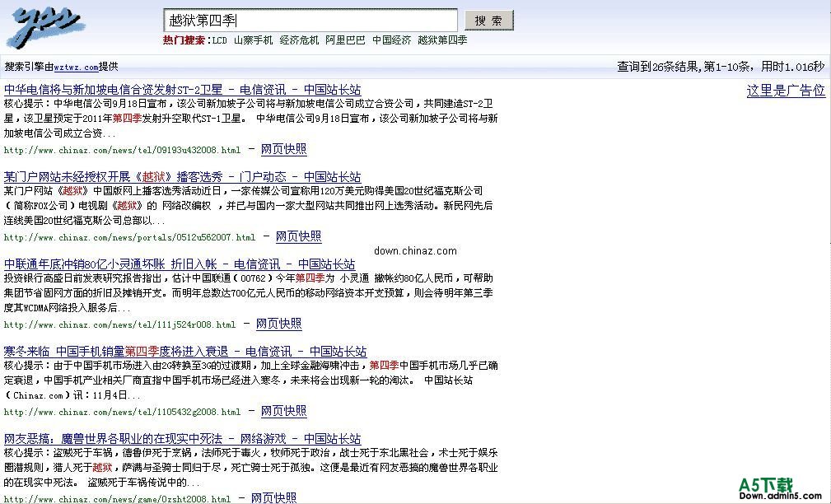Select the LCD hot search link
The width and height of the screenshot is (831, 504).
point(219,40)
